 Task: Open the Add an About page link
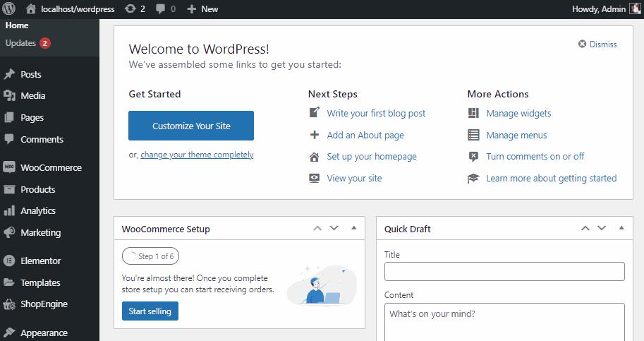click(365, 135)
